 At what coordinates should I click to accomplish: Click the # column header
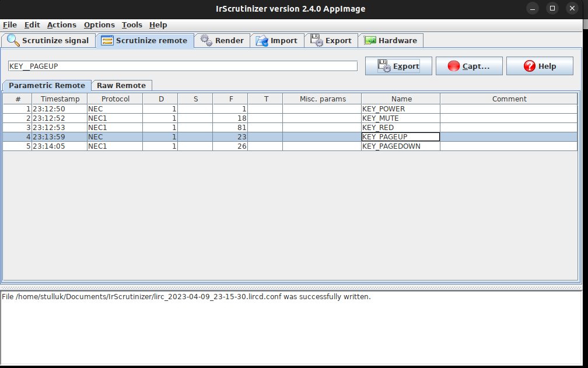tap(17, 99)
